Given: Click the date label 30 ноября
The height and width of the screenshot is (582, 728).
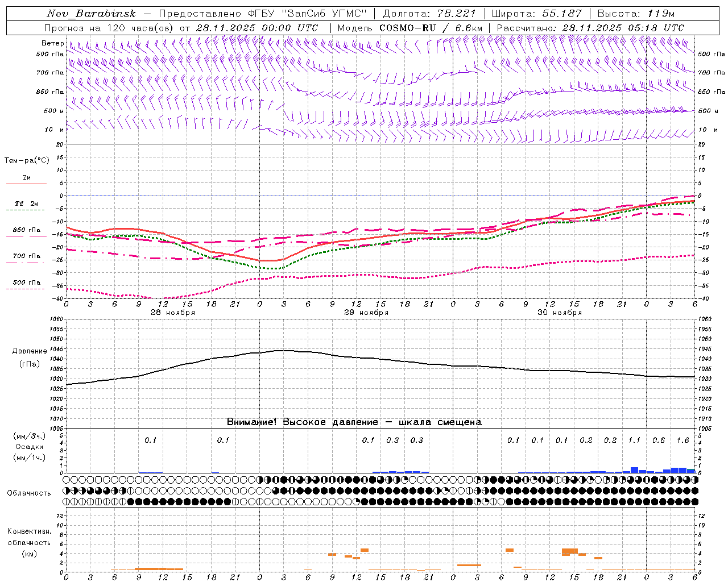Looking at the screenshot, I should (560, 313).
